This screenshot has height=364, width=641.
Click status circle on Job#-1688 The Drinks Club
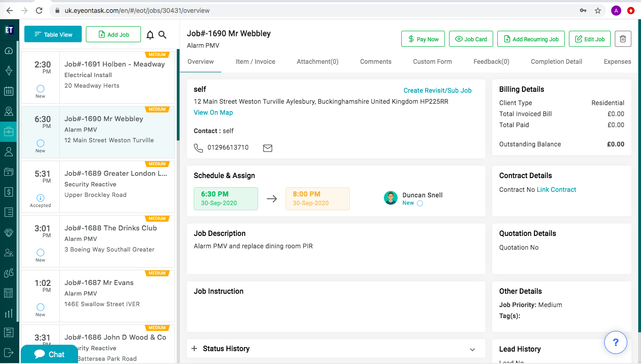(x=40, y=252)
